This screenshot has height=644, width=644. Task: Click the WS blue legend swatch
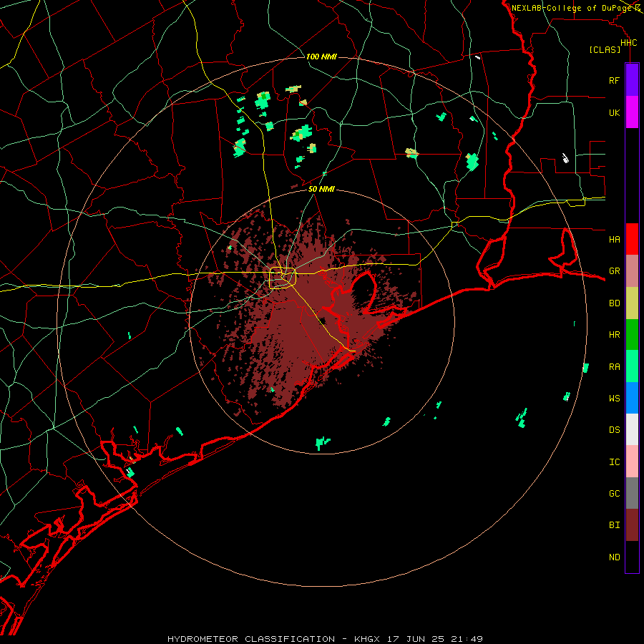(632, 398)
